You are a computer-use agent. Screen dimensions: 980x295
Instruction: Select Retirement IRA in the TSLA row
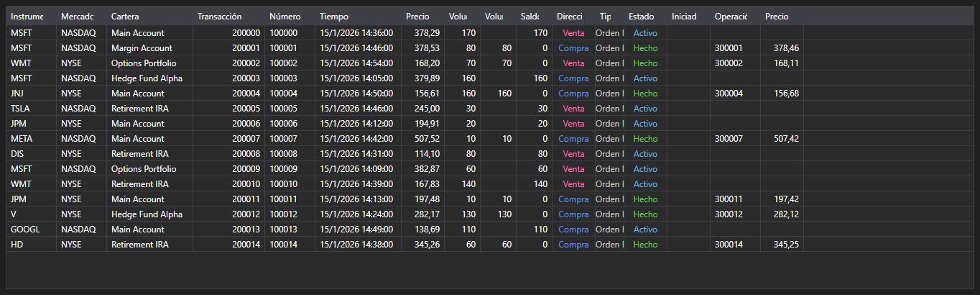click(149, 109)
